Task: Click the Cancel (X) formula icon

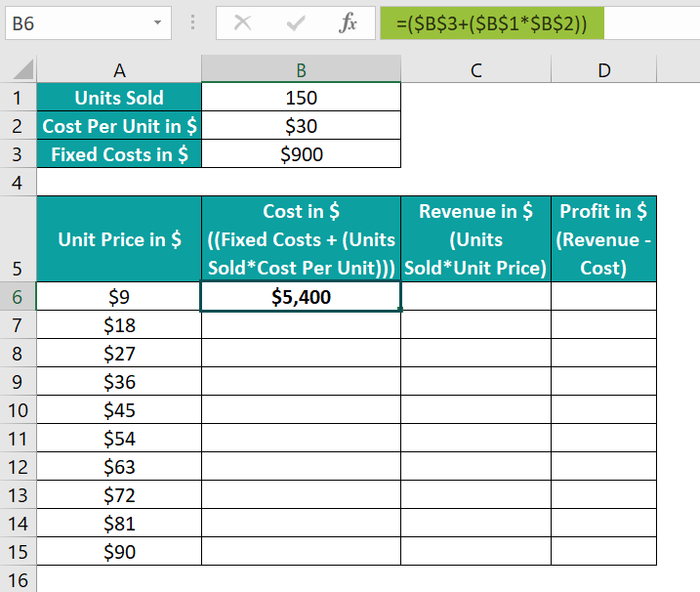Action: [242, 22]
